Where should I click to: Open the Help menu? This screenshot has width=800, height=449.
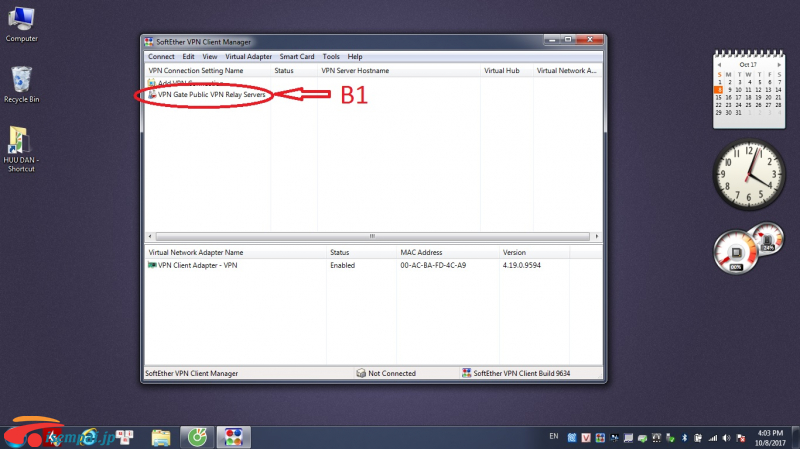coord(355,57)
